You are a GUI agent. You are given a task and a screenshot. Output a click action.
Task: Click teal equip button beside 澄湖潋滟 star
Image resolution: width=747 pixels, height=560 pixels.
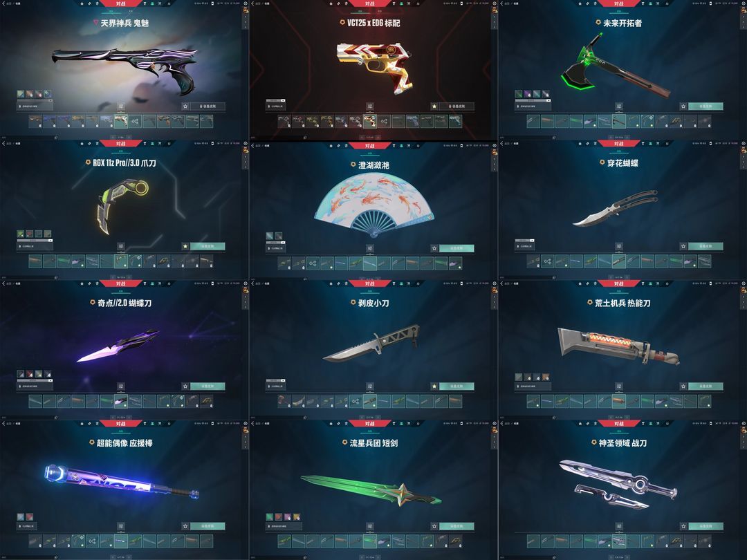pyautogui.click(x=456, y=248)
